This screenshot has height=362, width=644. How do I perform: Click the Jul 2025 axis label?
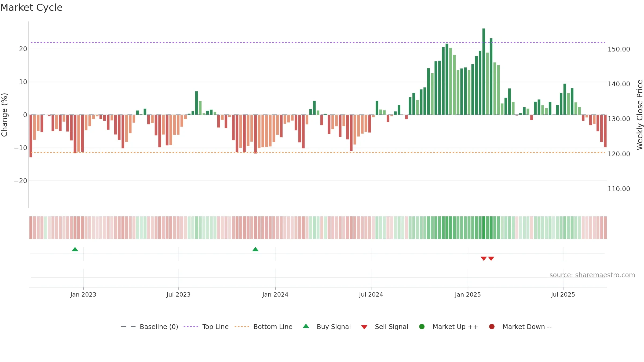pos(563,294)
